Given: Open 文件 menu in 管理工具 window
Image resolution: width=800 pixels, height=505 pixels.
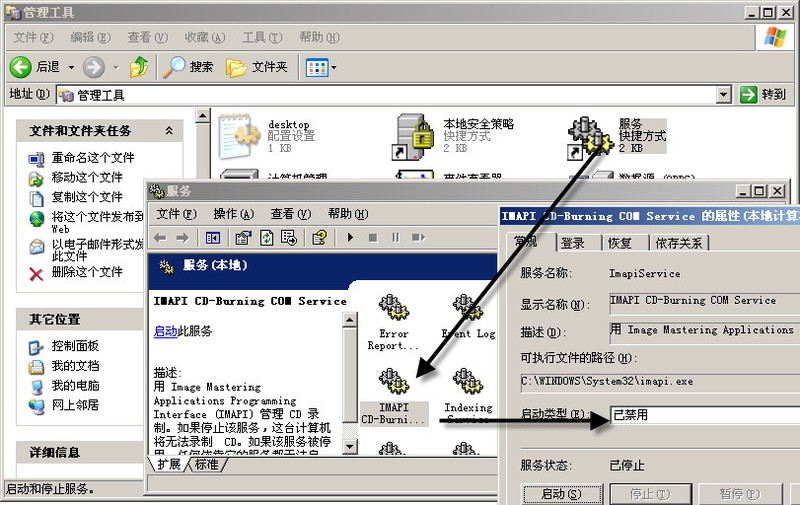Looking at the screenshot, I should [33, 37].
